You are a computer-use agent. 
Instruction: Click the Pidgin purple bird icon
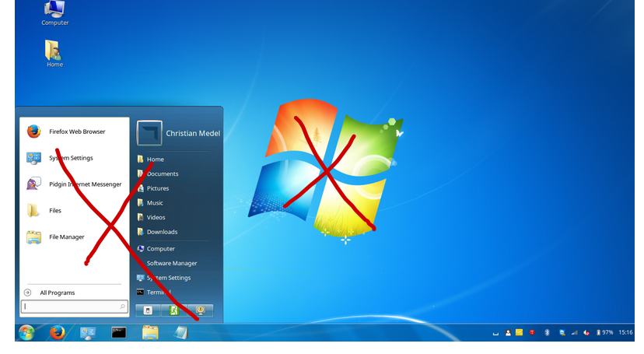coord(33,184)
